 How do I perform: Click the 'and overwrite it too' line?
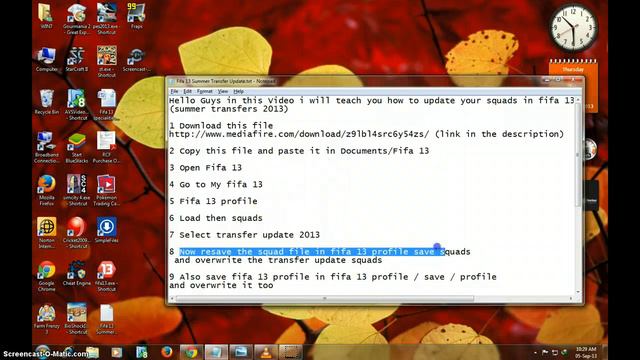click(x=221, y=285)
